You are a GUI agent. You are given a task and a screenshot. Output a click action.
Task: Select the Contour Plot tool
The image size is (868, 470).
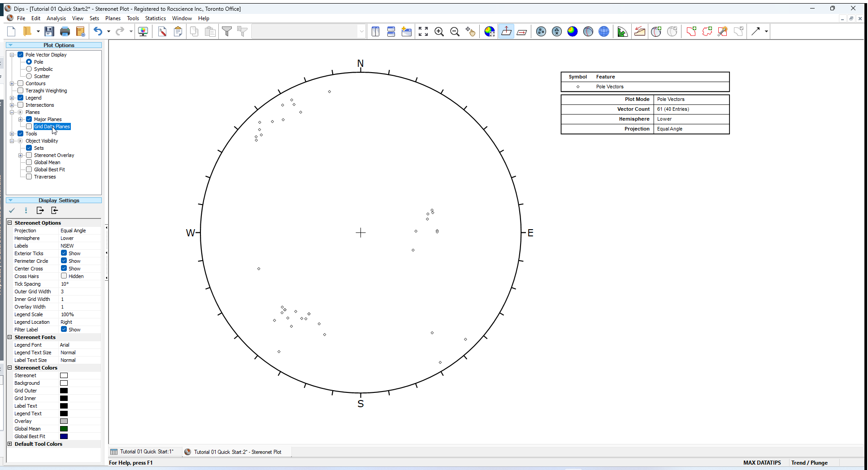(573, 31)
